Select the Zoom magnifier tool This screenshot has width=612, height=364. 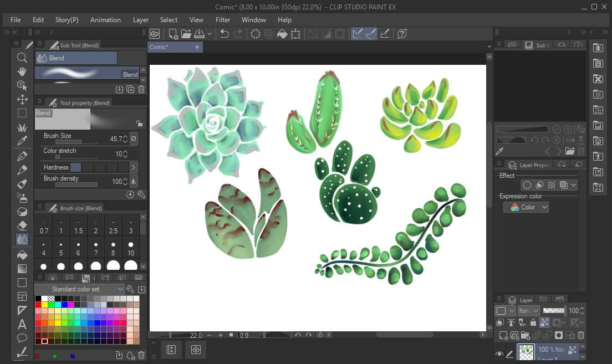coord(22,58)
